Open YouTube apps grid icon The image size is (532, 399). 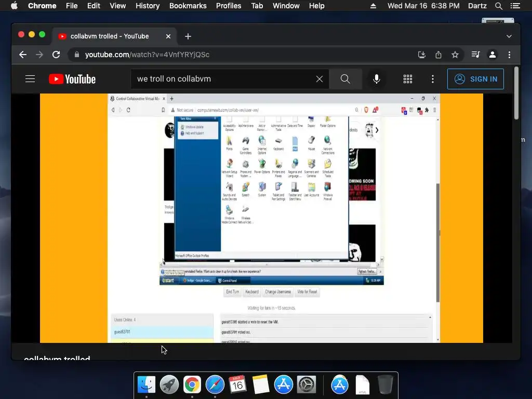coord(408,79)
